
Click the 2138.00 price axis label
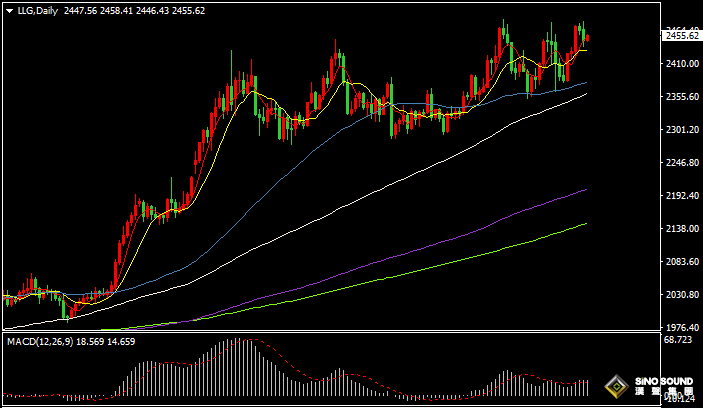679,229
